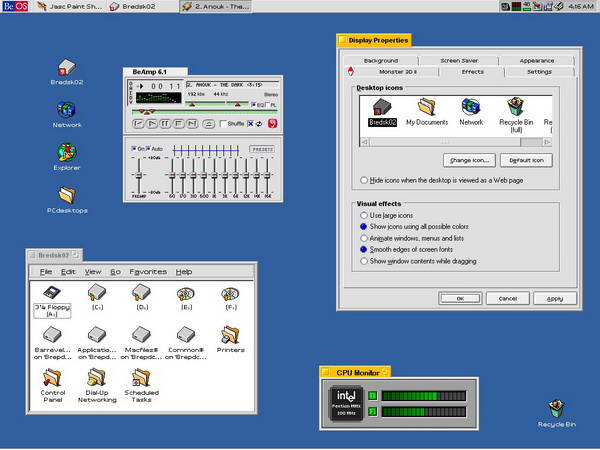Select Recycle Bin (full) in Desktop icons list
This screenshot has height=450, width=600.
tap(515, 107)
